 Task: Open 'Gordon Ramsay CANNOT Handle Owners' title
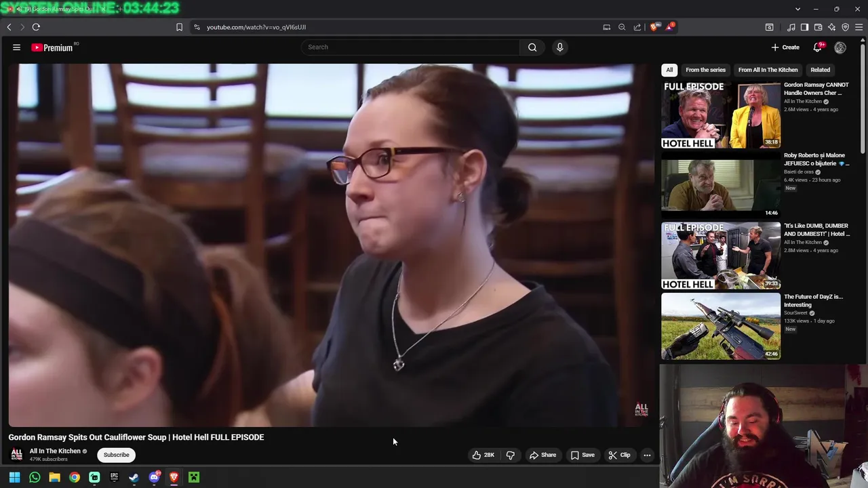click(x=816, y=89)
